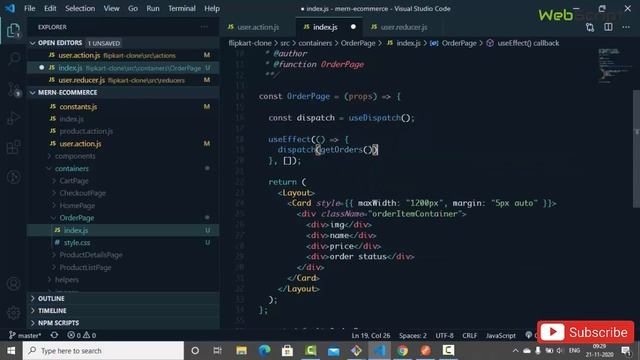Expand the components folder
This screenshot has width=640, height=360.
(75, 156)
